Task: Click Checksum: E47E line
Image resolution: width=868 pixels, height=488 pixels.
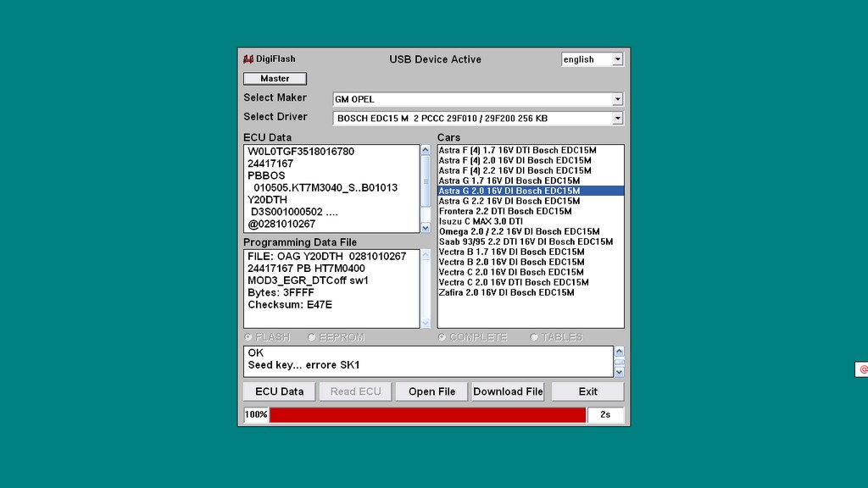Action: 290,305
